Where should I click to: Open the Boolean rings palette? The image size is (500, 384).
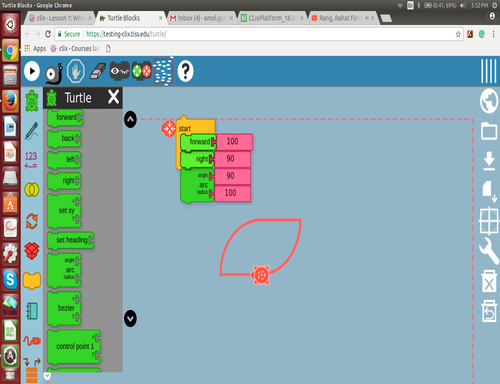tap(32, 190)
